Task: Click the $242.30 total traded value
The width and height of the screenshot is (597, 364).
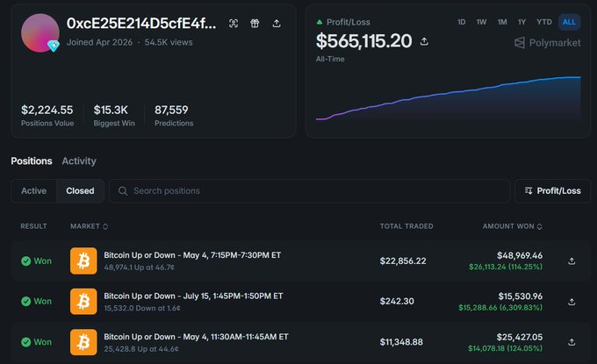Action: 397,301
